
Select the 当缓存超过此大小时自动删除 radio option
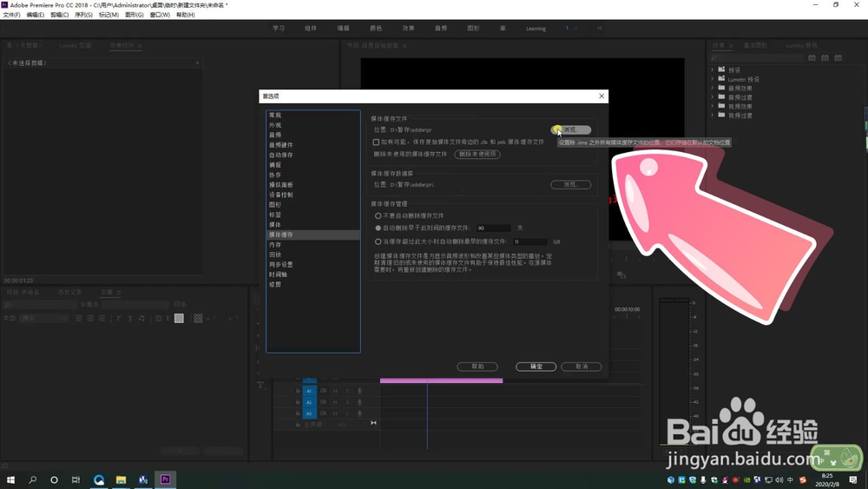[378, 241]
